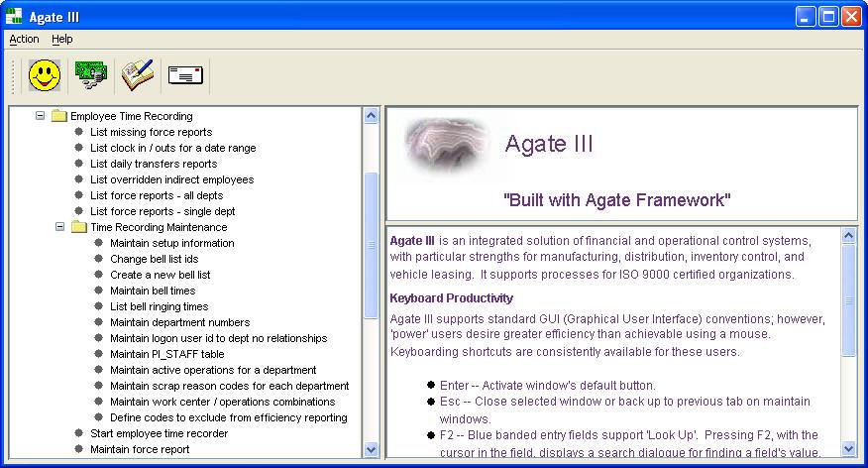Collapse the Employee Time Recording tree node
Viewport: 868px width, 468px height.
coord(40,116)
